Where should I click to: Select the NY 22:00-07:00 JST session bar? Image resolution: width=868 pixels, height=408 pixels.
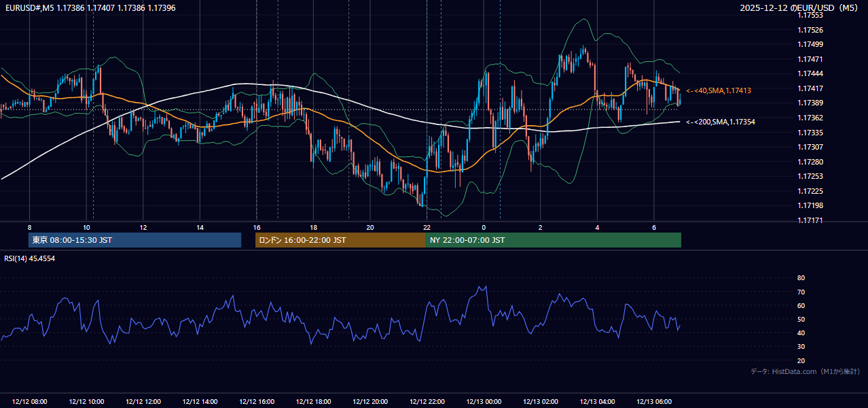[x=554, y=240]
